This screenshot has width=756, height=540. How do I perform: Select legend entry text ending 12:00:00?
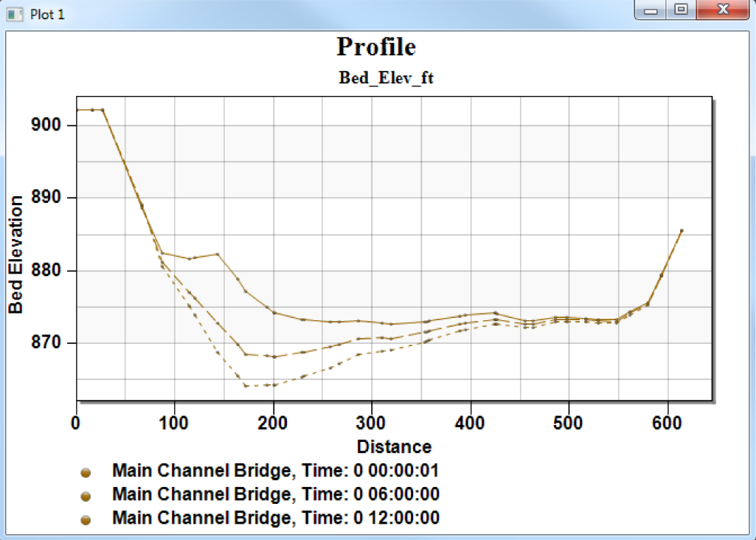click(275, 519)
